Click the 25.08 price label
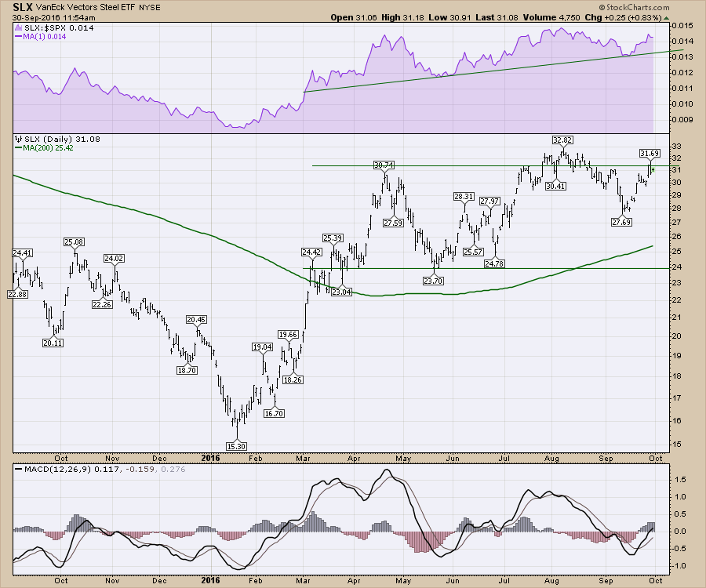This screenshot has width=706, height=588. [75, 242]
